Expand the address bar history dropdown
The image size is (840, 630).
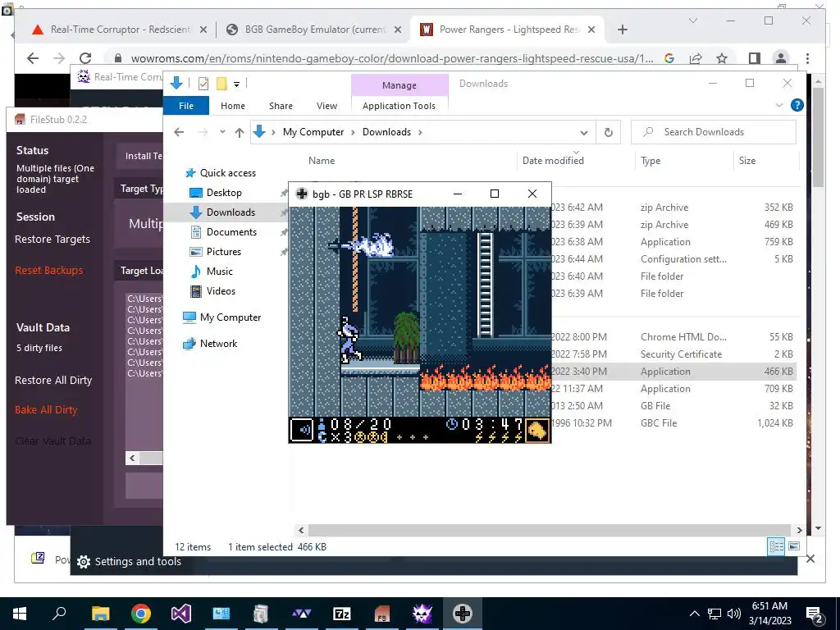(x=584, y=132)
